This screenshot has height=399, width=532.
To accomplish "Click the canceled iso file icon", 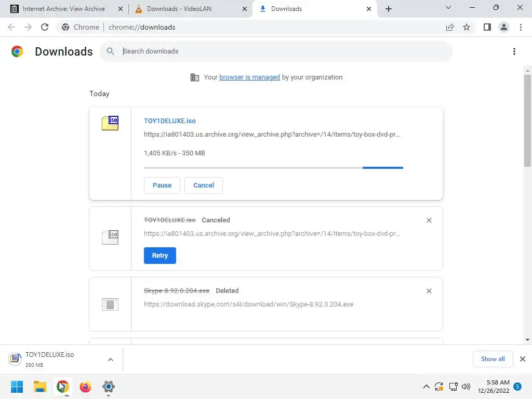I will click(110, 237).
